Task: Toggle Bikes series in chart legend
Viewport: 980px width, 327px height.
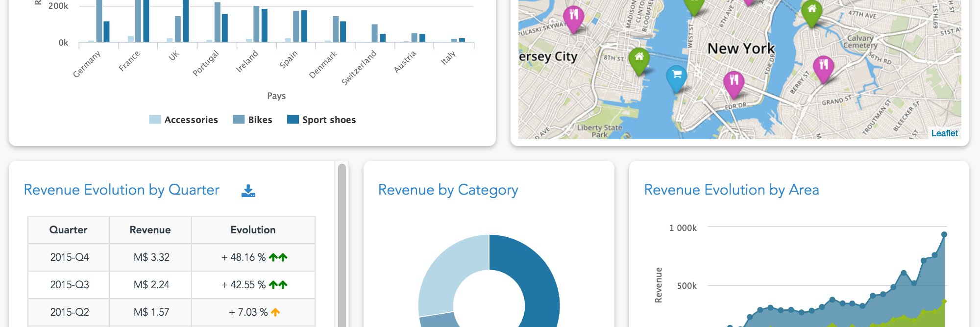Action: tap(252, 120)
